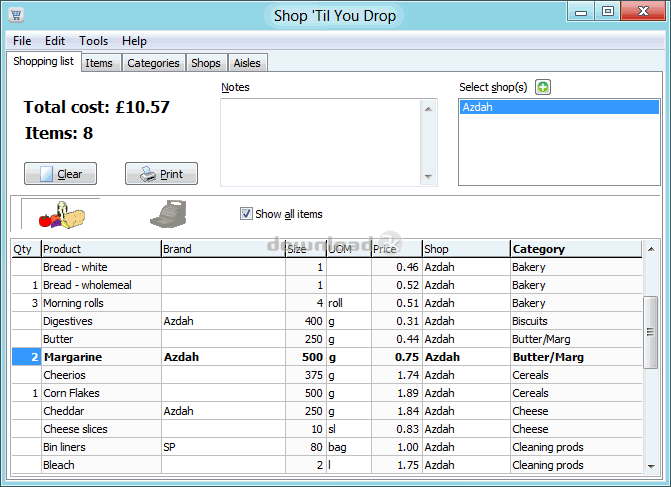
Task: Click the Clear button
Action: [x=60, y=174]
